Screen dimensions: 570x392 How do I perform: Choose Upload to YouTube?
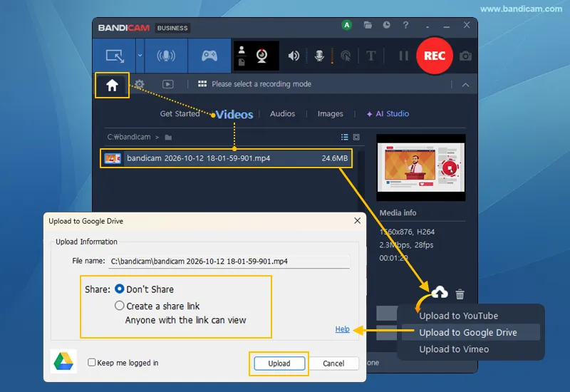pos(458,316)
